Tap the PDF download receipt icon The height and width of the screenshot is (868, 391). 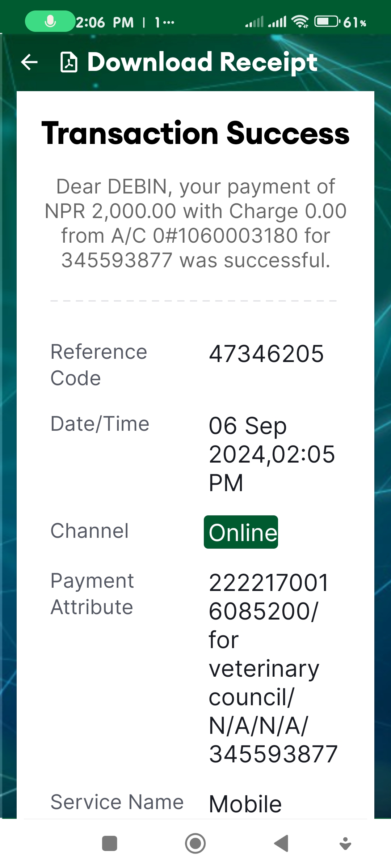(68, 62)
